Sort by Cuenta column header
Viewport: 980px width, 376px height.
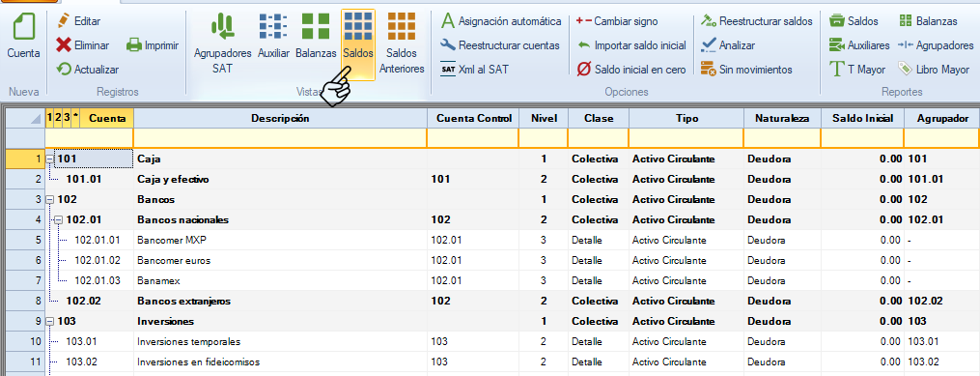[107, 118]
